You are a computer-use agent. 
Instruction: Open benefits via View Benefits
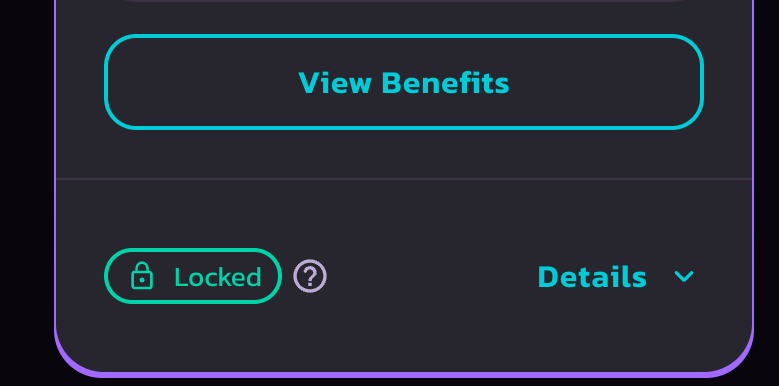point(404,82)
